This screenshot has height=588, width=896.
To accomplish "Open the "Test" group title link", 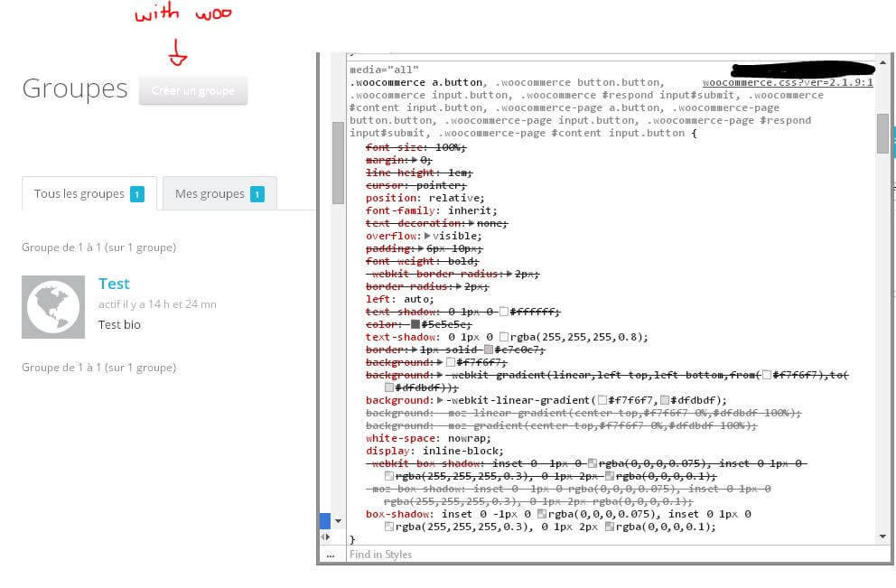I will [x=114, y=284].
